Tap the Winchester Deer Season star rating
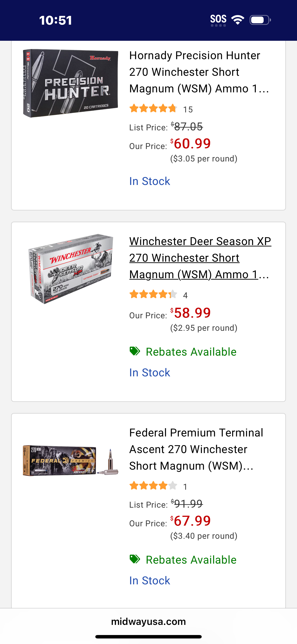297x644 pixels. coord(153,295)
